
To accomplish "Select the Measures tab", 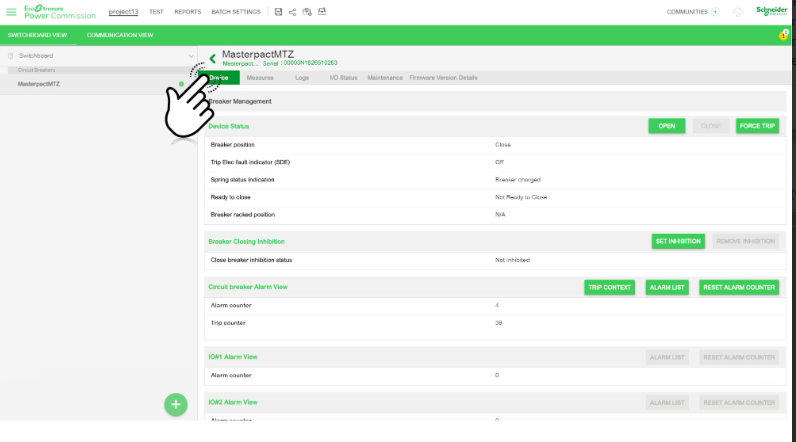I will [x=260, y=78].
